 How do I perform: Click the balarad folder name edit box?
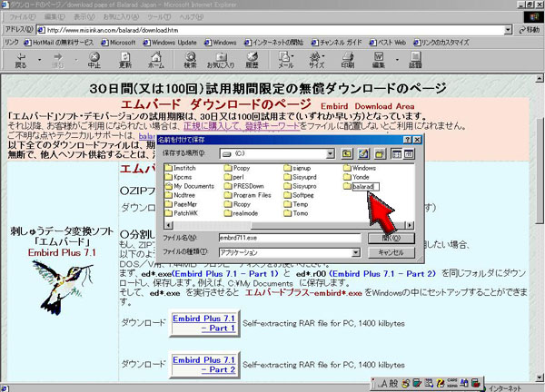[x=365, y=186]
